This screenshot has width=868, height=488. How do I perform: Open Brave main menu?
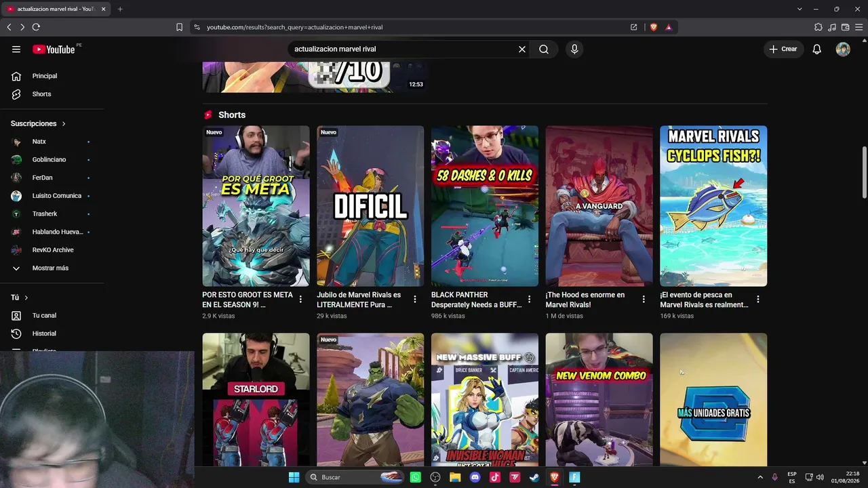(x=859, y=27)
